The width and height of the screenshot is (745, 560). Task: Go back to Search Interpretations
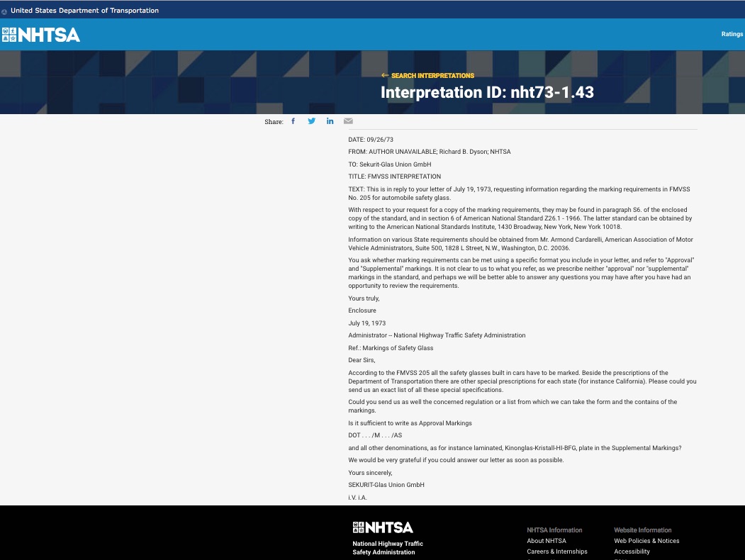[432, 75]
